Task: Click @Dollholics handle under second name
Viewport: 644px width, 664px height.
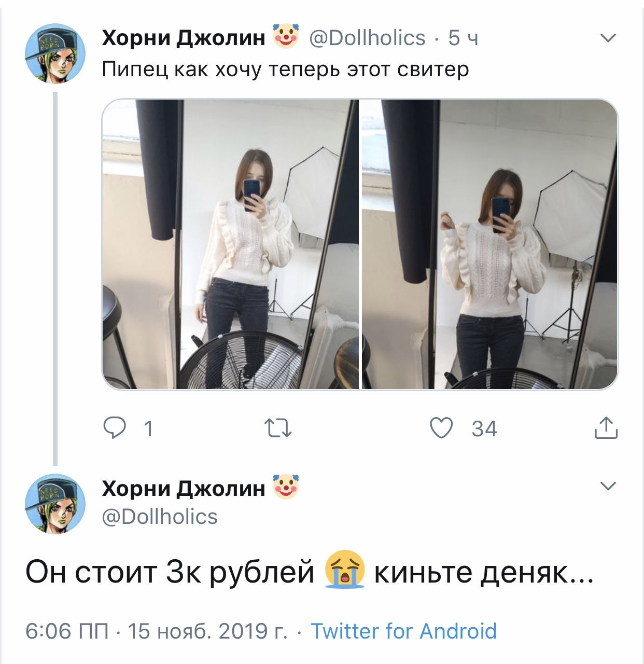Action: [160, 517]
